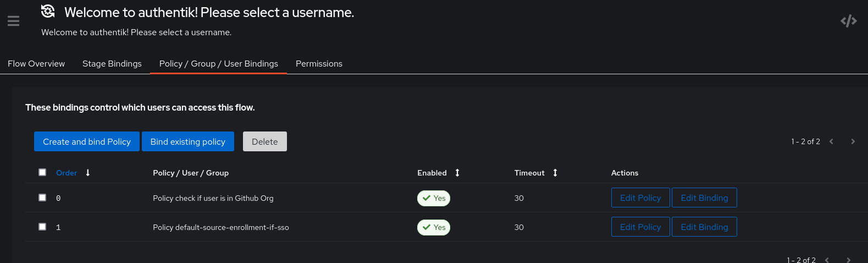The height and width of the screenshot is (263, 868).
Task: Sort by Order column arrow
Action: [87, 173]
